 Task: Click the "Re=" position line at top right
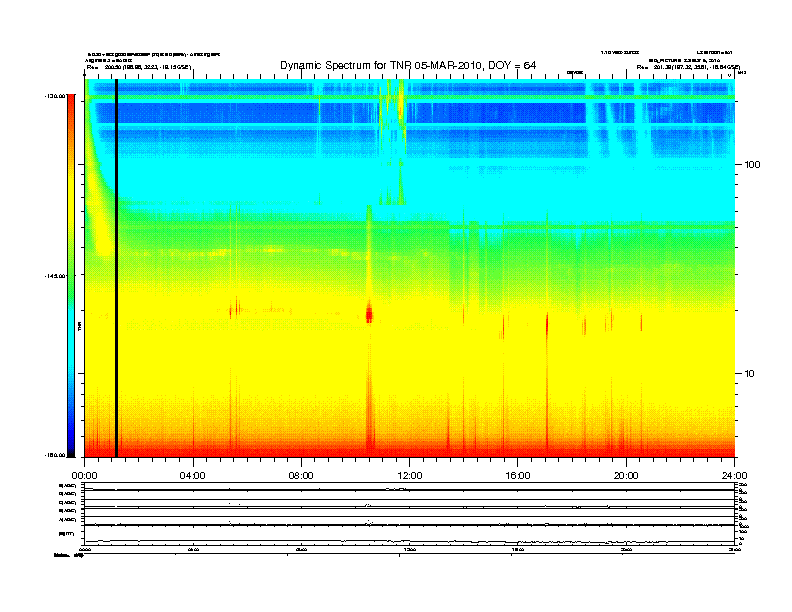pyautogui.click(x=688, y=67)
